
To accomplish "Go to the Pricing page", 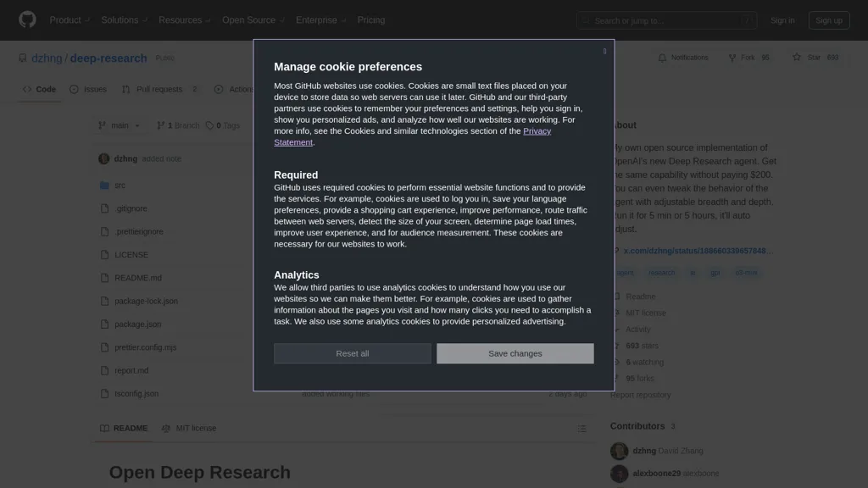I will [371, 20].
